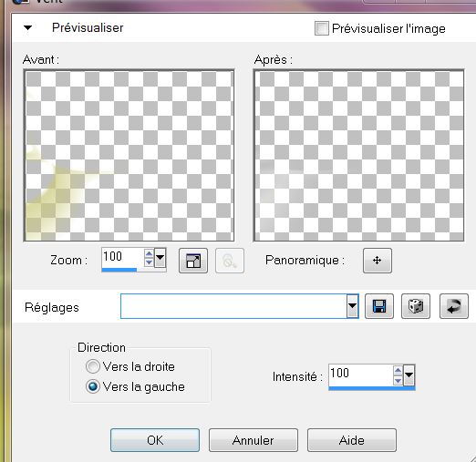The image size is (476, 462).
Task: Collapse the Prévisualiser section triangle
Action: point(27,28)
